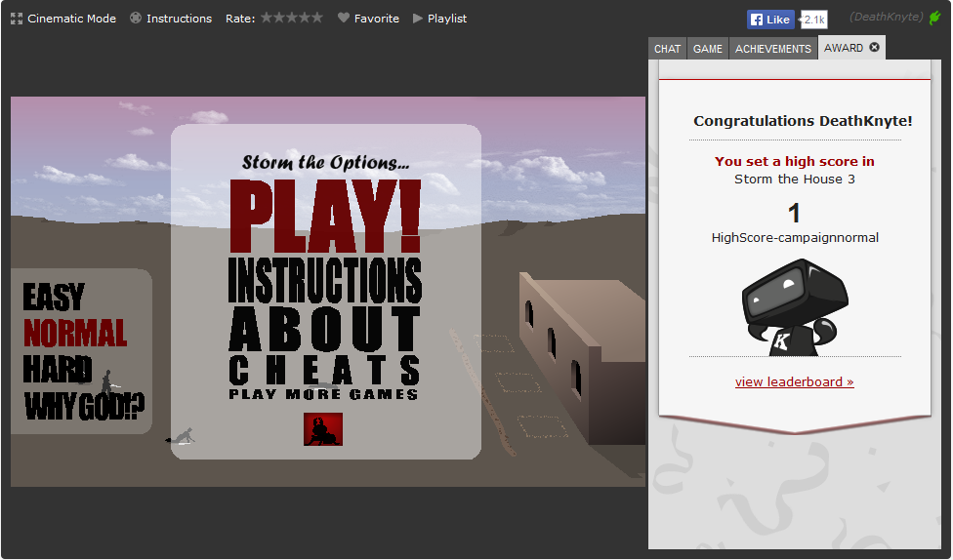
Task: Add game to Favorites
Action: click(x=368, y=19)
